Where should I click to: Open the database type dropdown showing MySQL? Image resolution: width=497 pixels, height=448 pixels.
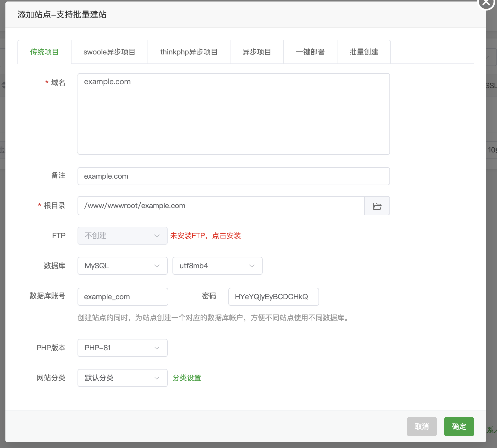(x=122, y=266)
